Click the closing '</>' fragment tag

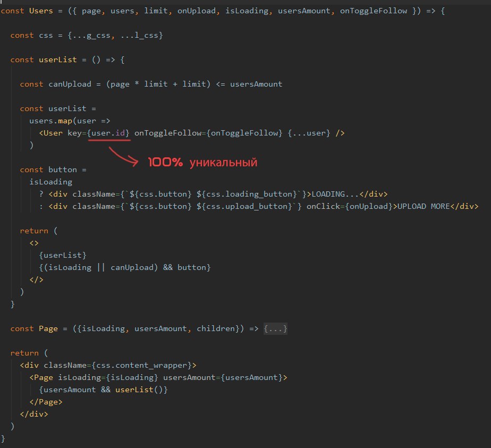click(36, 280)
